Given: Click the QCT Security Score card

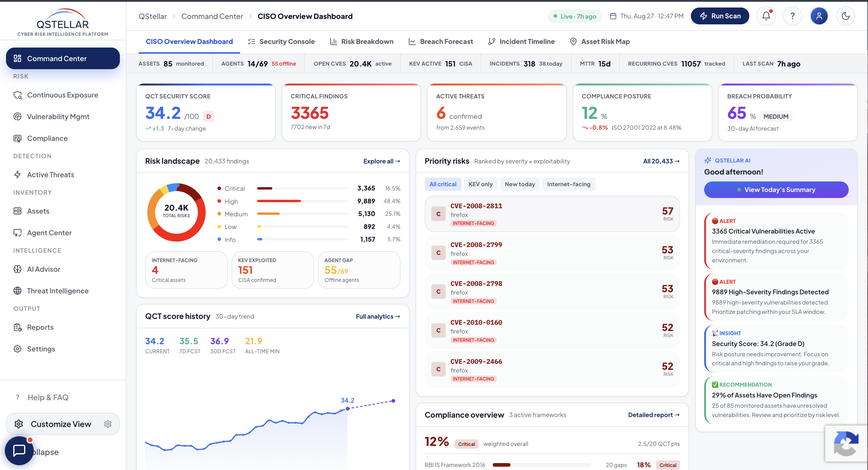Looking at the screenshot, I should click(205, 112).
